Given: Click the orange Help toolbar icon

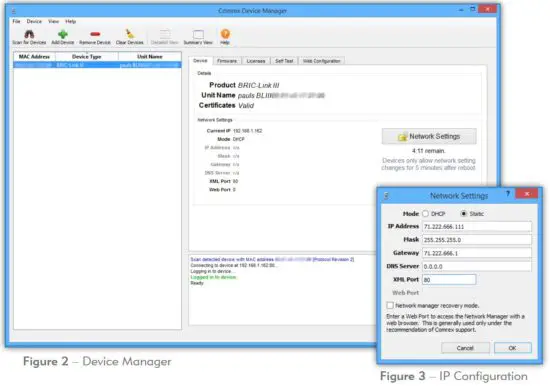Looking at the screenshot, I should 225,34.
